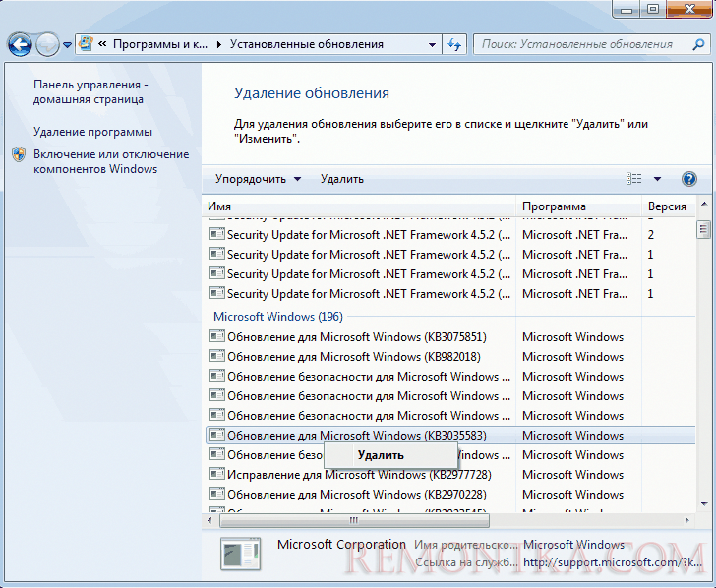Open the view options dropdown arrow
The image size is (716, 588).
click(657, 179)
